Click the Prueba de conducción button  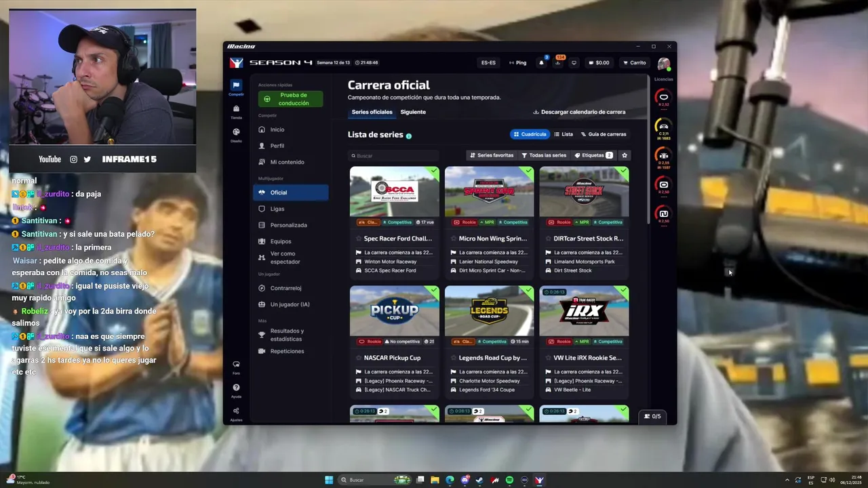click(x=290, y=99)
